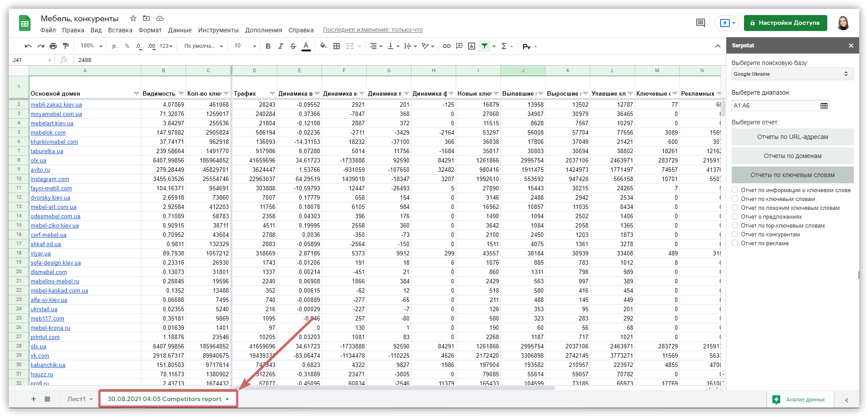
Task: Open filter views dropdown arrow
Action: coord(494,46)
